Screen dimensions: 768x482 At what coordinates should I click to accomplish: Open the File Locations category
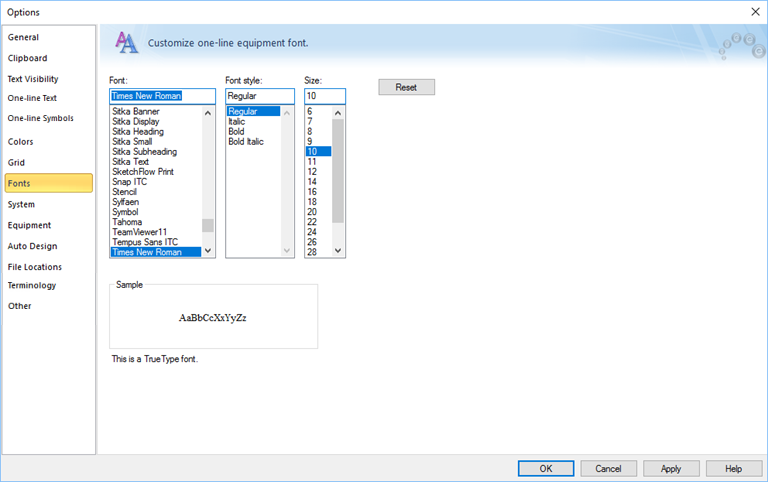35,267
